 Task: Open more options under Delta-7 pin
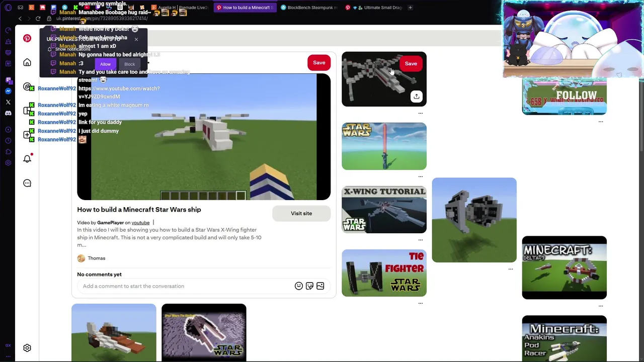pyautogui.click(x=601, y=306)
